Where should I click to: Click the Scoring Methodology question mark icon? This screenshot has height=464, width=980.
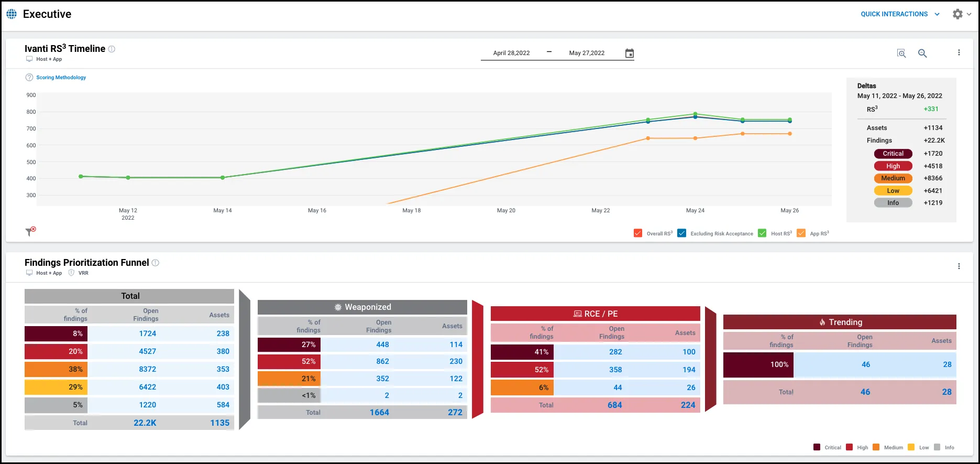(x=29, y=78)
